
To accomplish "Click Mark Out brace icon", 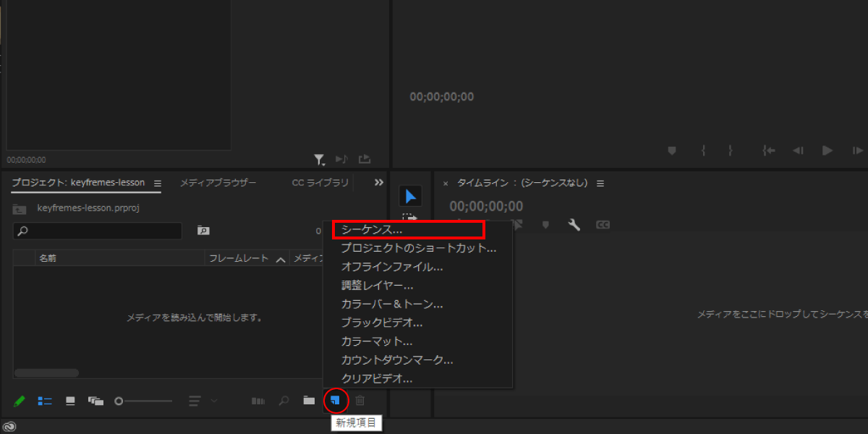I will pos(731,150).
